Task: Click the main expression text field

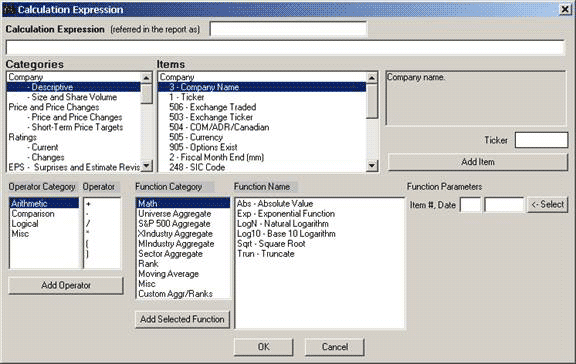Action: 285,48
